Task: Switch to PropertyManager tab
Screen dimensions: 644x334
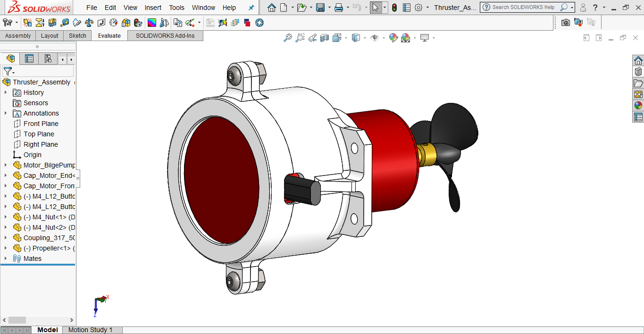Action: [x=29, y=58]
